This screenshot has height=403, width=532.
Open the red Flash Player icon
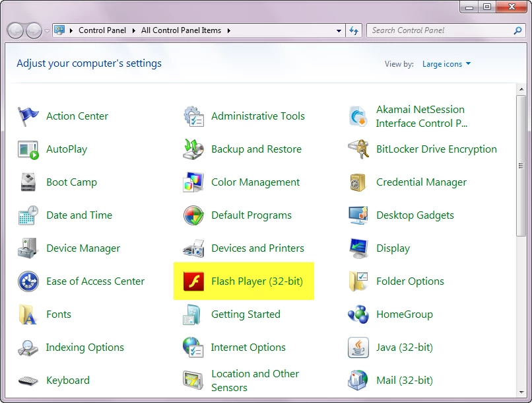click(193, 281)
